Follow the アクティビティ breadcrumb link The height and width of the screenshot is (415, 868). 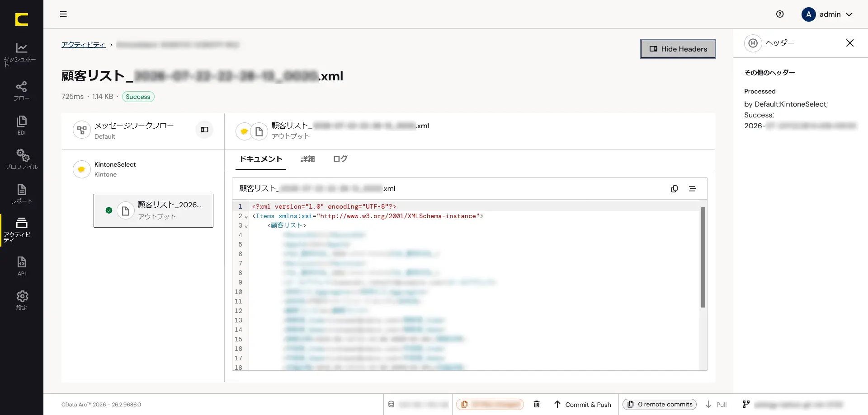coord(83,45)
